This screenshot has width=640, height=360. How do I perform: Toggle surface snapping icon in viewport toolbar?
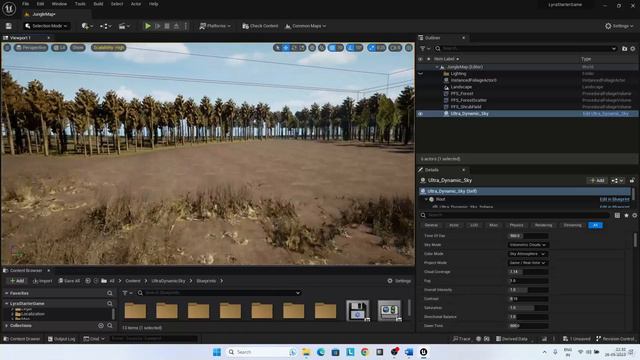coord(322,48)
